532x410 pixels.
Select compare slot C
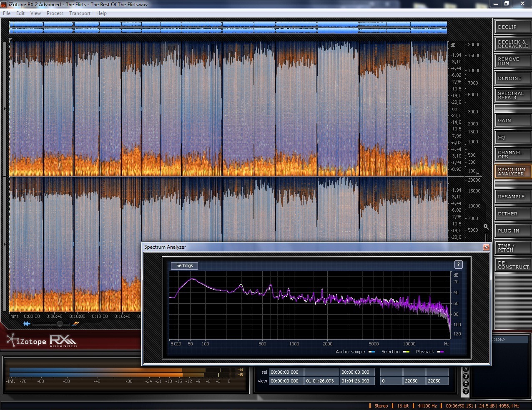point(466,384)
